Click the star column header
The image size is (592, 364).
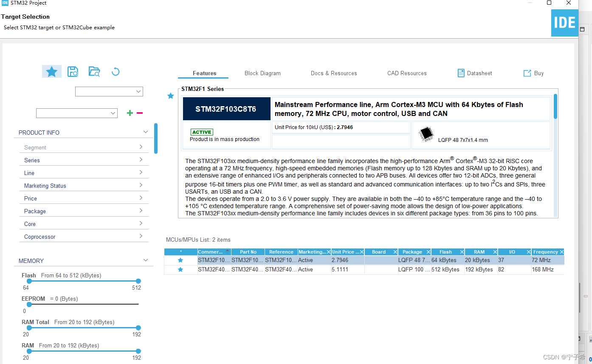(x=181, y=252)
